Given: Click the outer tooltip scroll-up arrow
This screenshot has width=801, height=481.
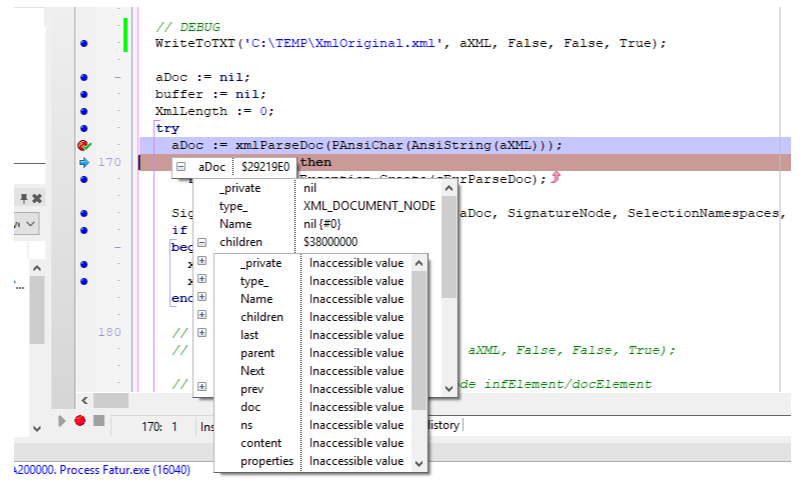Looking at the screenshot, I should pos(449,188).
